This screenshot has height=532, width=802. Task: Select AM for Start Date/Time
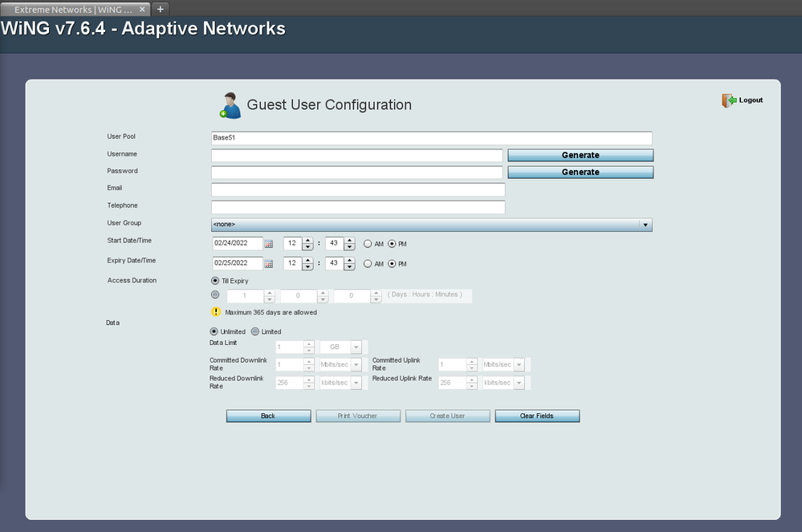pyautogui.click(x=368, y=244)
